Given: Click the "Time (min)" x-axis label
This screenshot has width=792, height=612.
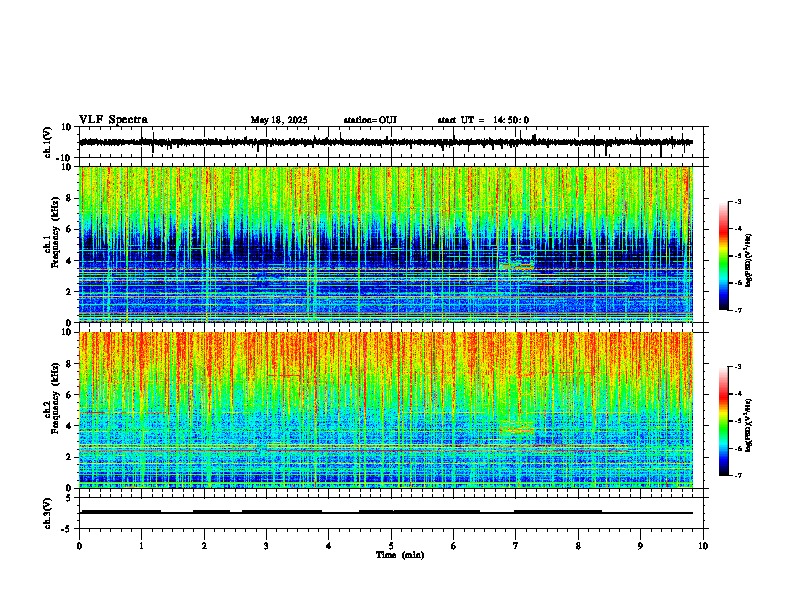Looking at the screenshot, I should (x=400, y=555).
